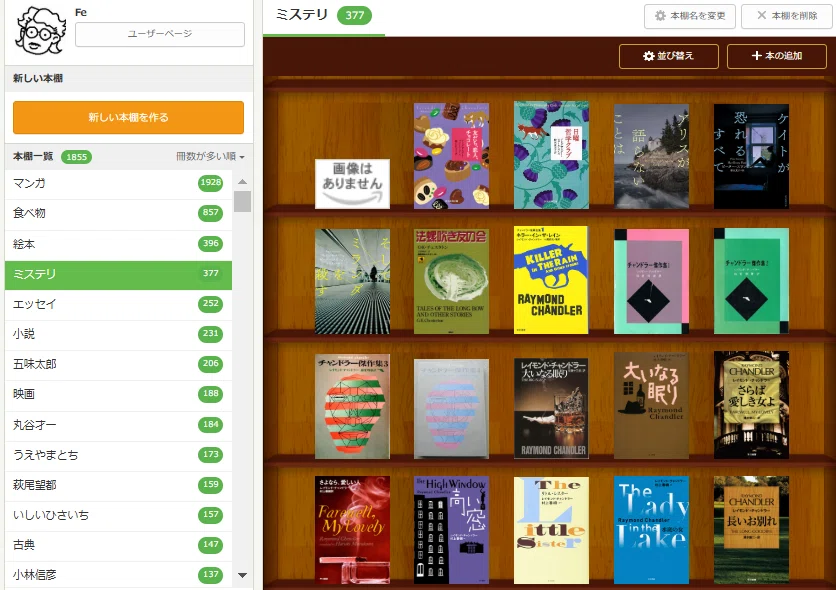The image size is (836, 590).
Task: Open the Farewell, My Lovely red cover
Action: (352, 530)
